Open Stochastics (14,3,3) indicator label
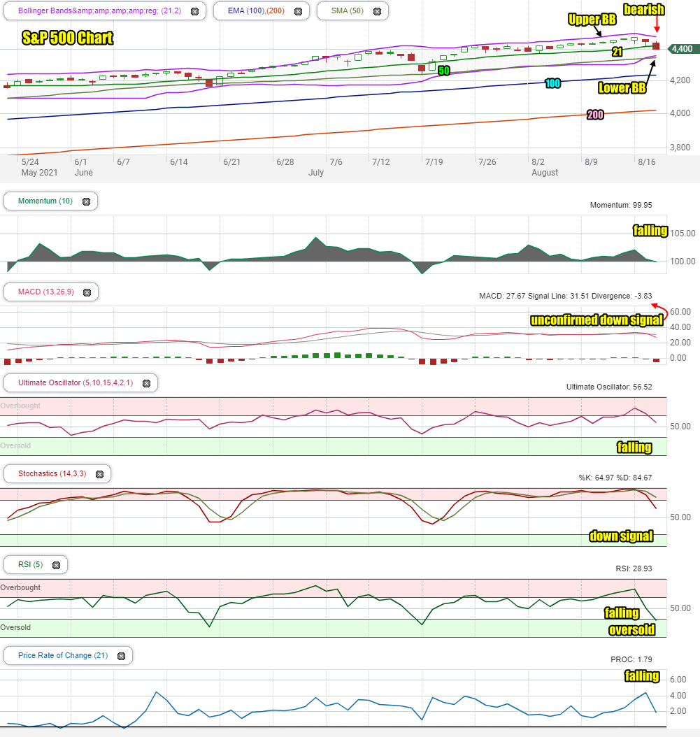700x737 pixels. 52,473
